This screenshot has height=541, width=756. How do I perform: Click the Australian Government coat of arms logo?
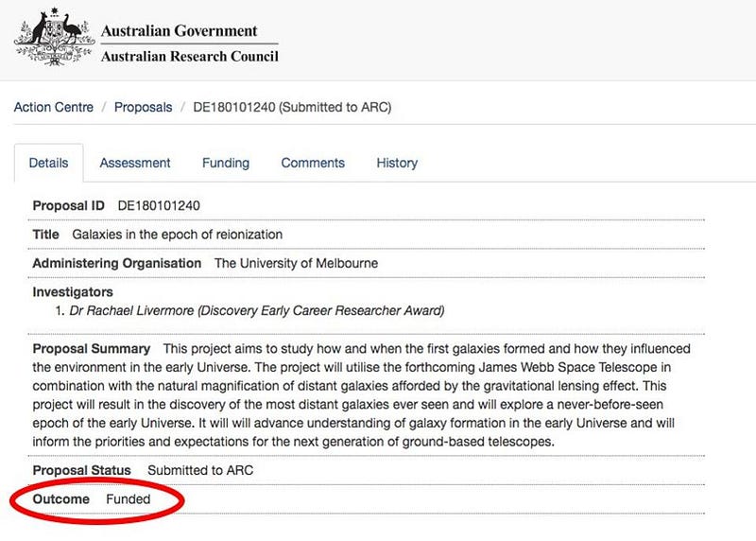[x=54, y=37]
